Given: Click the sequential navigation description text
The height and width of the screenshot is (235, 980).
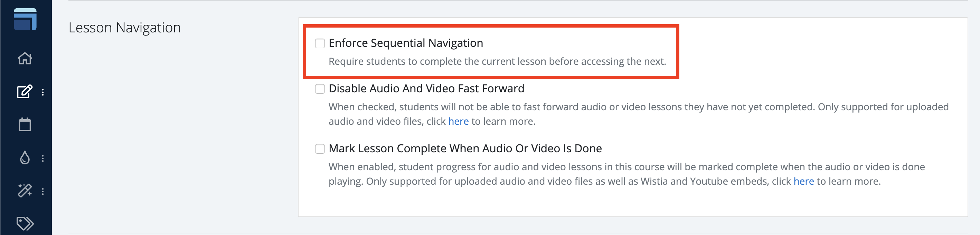Looking at the screenshot, I should click(x=497, y=61).
